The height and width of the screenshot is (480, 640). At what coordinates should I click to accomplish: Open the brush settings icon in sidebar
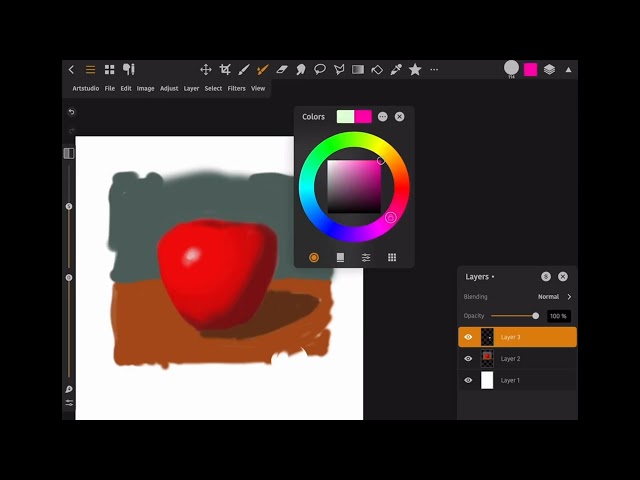pos(69,389)
